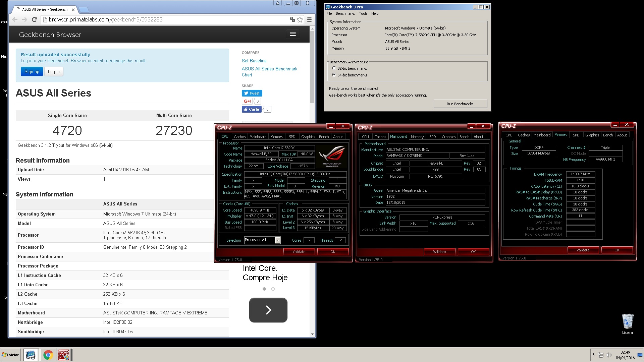644x362 pixels.
Task: Open Caches tab in first CPU-Z
Action: [x=239, y=137]
